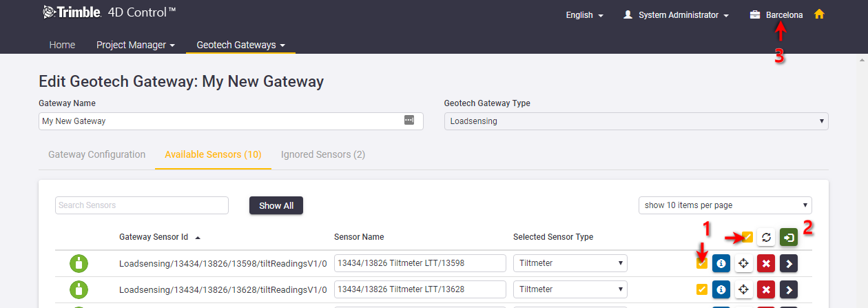868x308 pixels.
Task: Click green status icon of sensor 13598
Action: pyautogui.click(x=79, y=263)
